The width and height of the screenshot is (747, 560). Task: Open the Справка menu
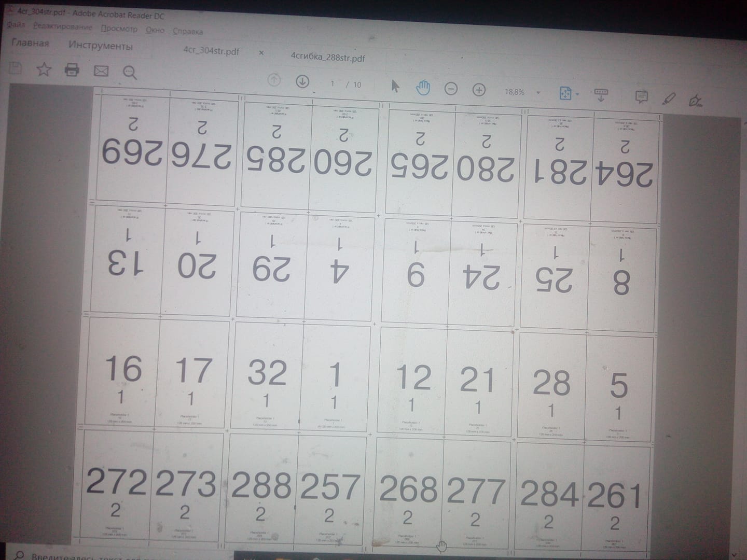188,32
